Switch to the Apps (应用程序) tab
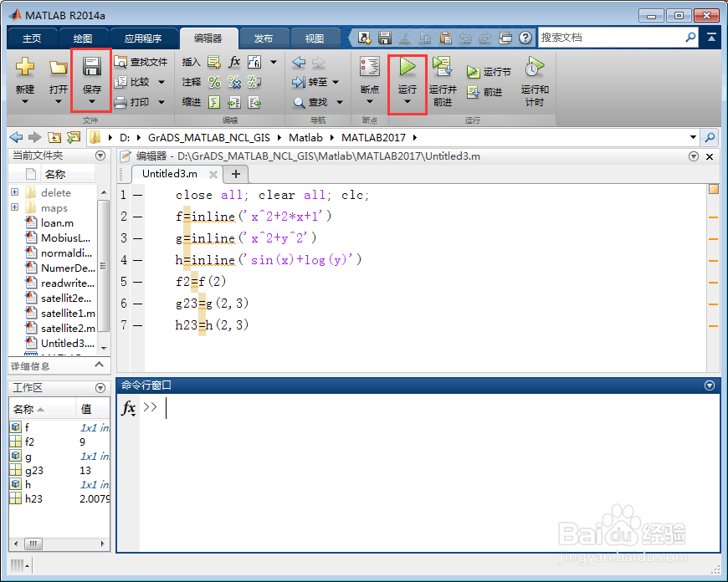 (x=143, y=38)
